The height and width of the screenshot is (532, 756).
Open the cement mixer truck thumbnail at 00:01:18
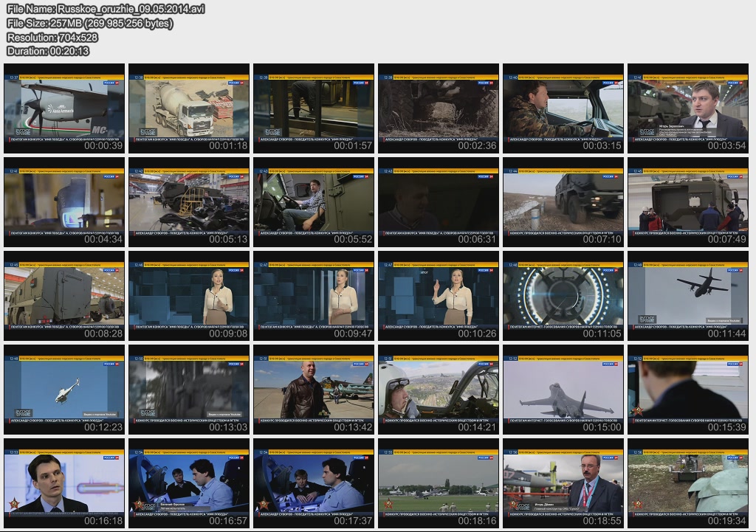(x=189, y=108)
